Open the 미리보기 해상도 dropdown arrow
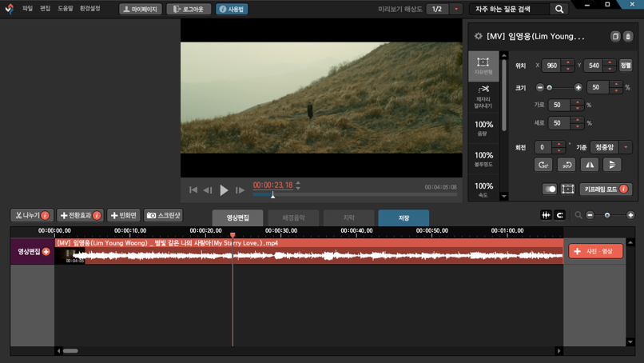This screenshot has height=363, width=644. [x=456, y=9]
